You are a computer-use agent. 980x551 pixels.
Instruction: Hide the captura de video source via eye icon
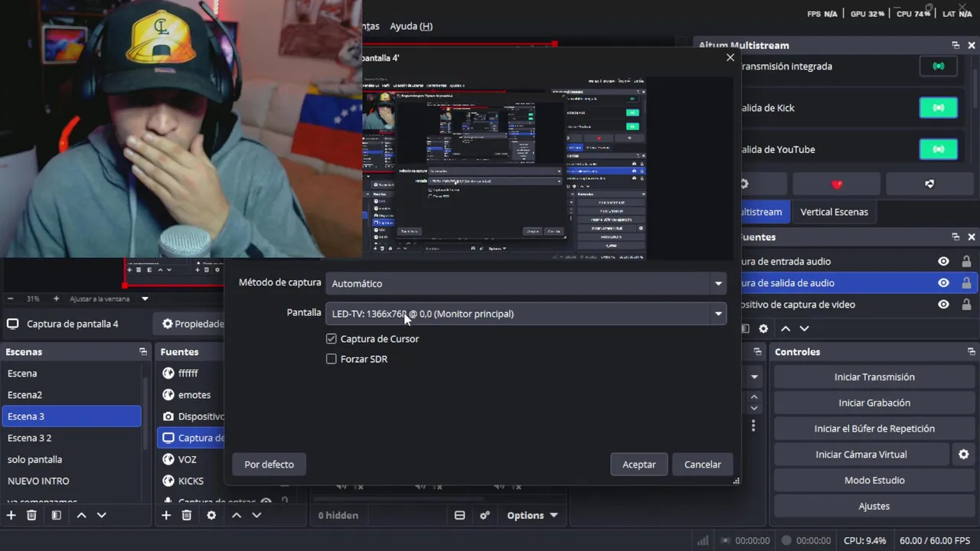click(943, 304)
